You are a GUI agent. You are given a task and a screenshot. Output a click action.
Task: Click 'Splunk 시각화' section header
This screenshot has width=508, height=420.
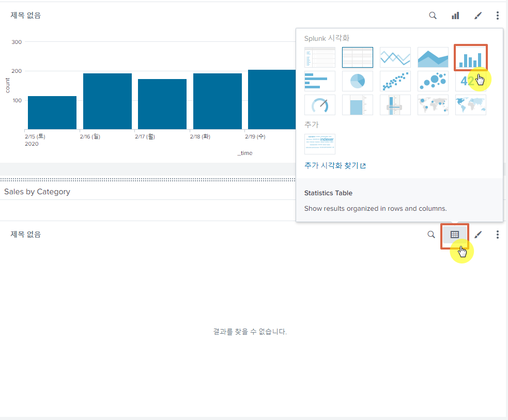coord(327,38)
